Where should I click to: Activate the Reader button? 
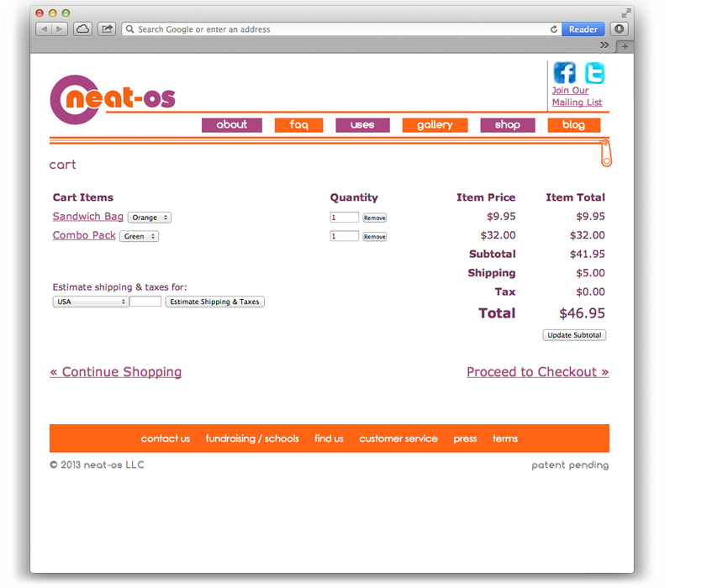point(583,29)
